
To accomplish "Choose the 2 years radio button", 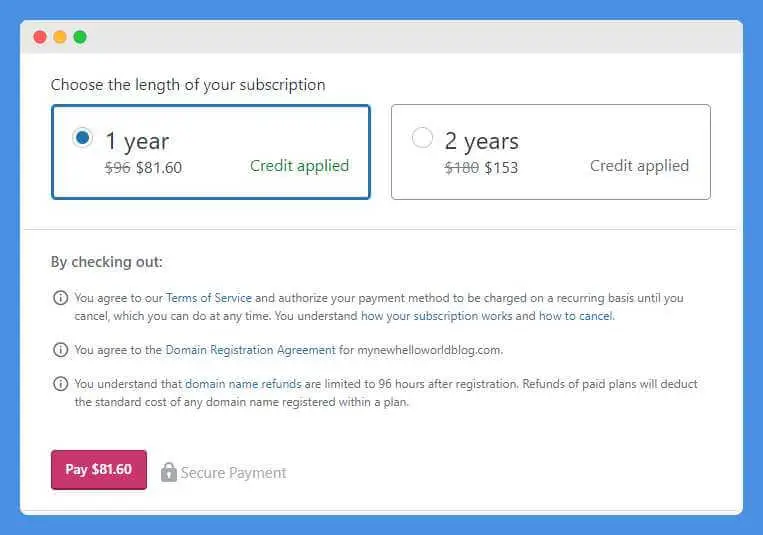I will tap(422, 138).
